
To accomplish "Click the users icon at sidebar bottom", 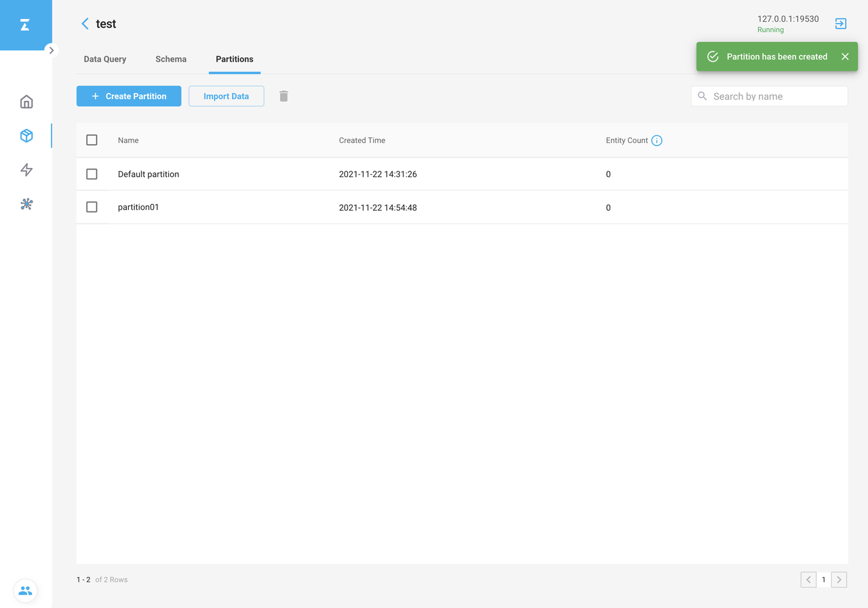I will point(25,590).
